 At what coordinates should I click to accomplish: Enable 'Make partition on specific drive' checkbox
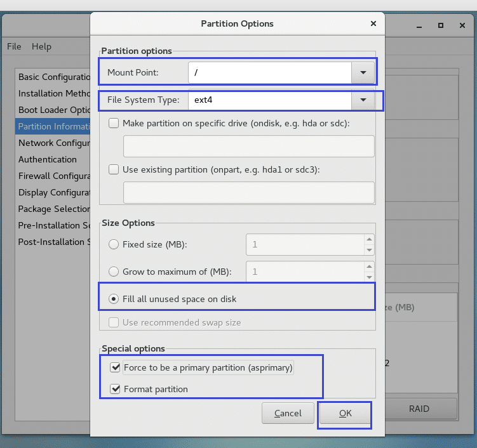point(114,123)
